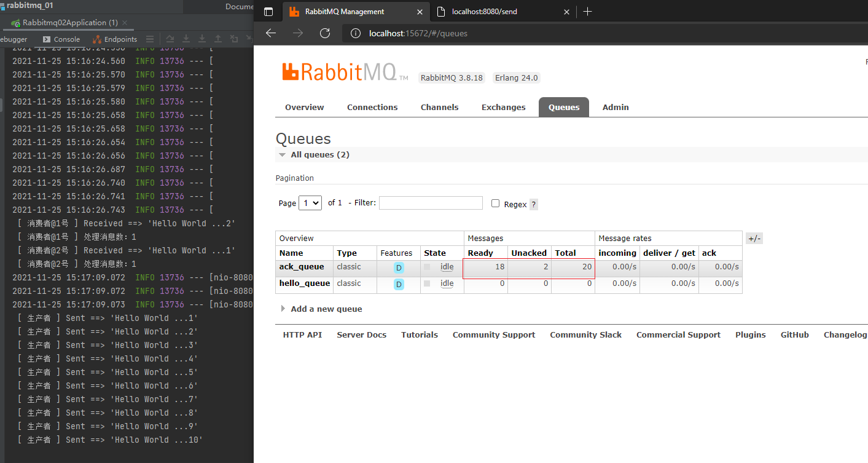Go forward in the browser

[298, 33]
